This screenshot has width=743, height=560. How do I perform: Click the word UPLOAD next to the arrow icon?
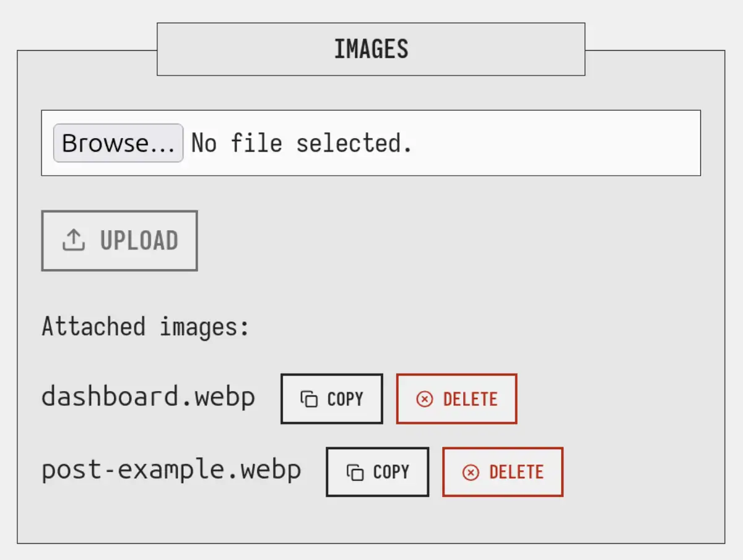point(139,240)
